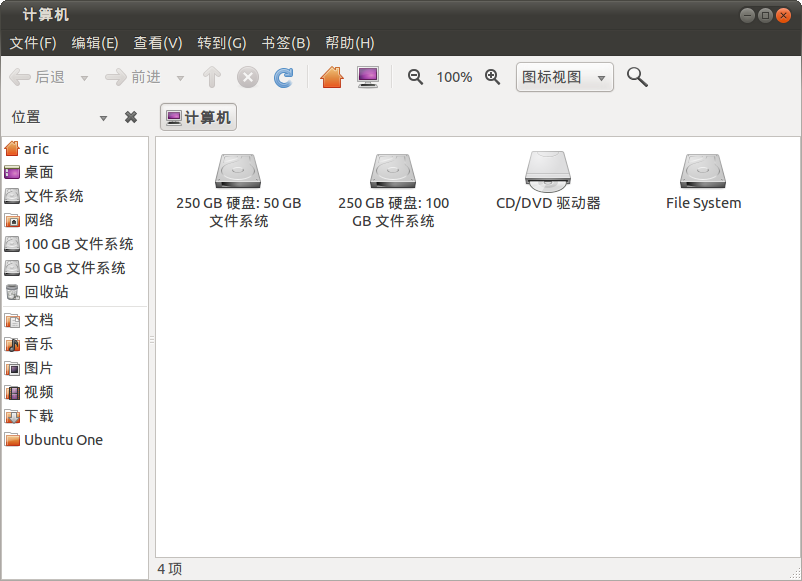Select 文件系统 in the sidebar

tap(75, 196)
